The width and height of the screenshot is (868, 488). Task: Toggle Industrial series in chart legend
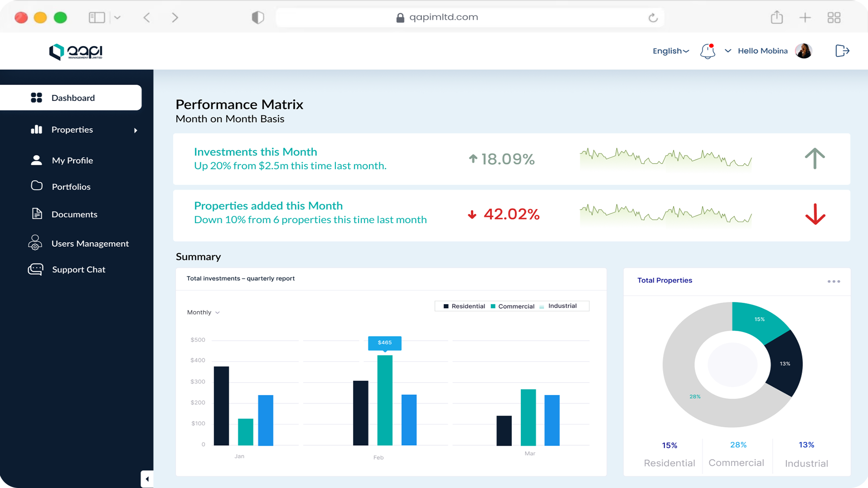tap(558, 306)
